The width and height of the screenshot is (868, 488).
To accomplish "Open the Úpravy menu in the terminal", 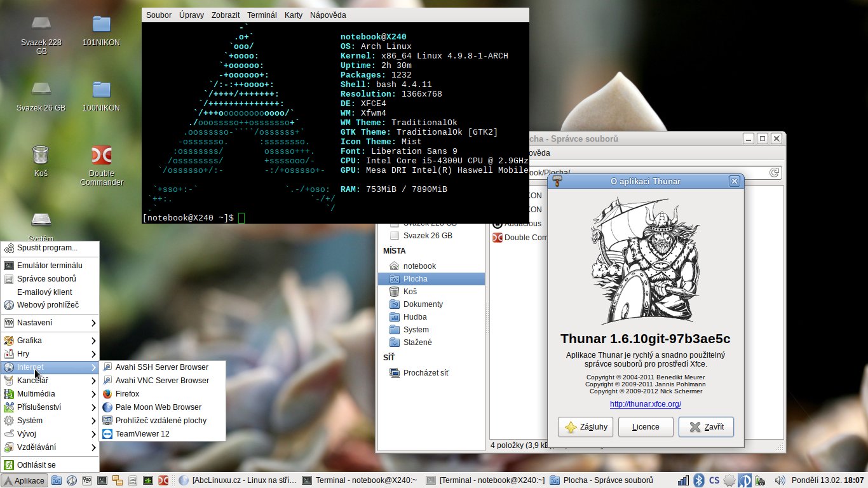I will pos(192,15).
